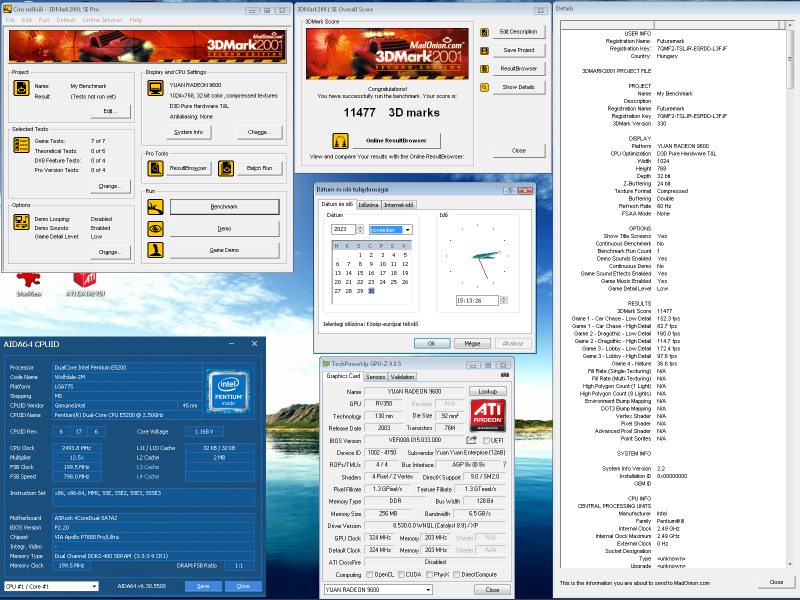Click the Intel Pentium logo in AIDA64 CPUID
This screenshot has height=600, width=800.
(x=228, y=389)
